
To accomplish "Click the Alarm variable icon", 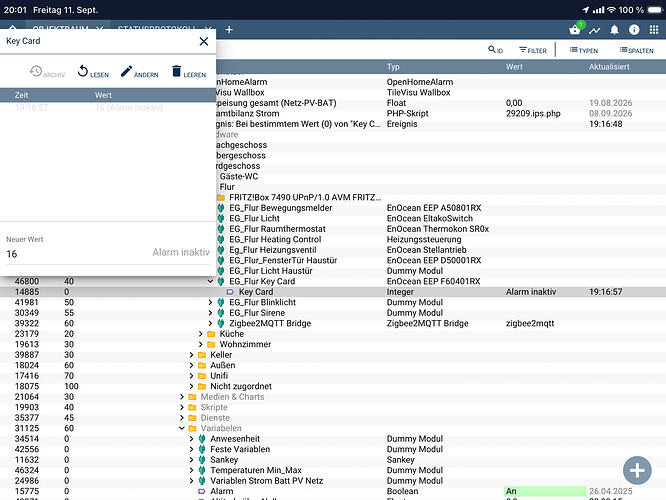I will (x=202, y=491).
